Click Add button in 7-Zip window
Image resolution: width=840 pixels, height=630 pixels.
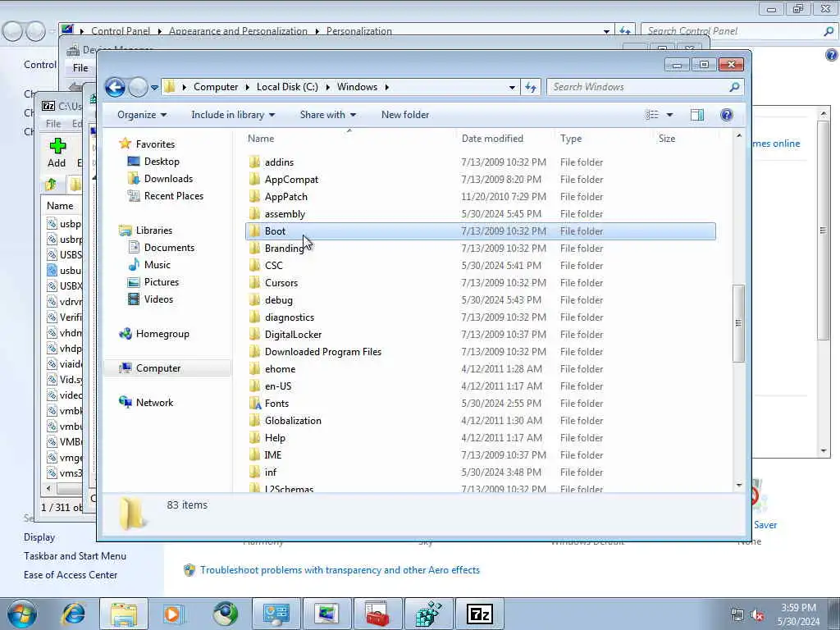point(57,153)
